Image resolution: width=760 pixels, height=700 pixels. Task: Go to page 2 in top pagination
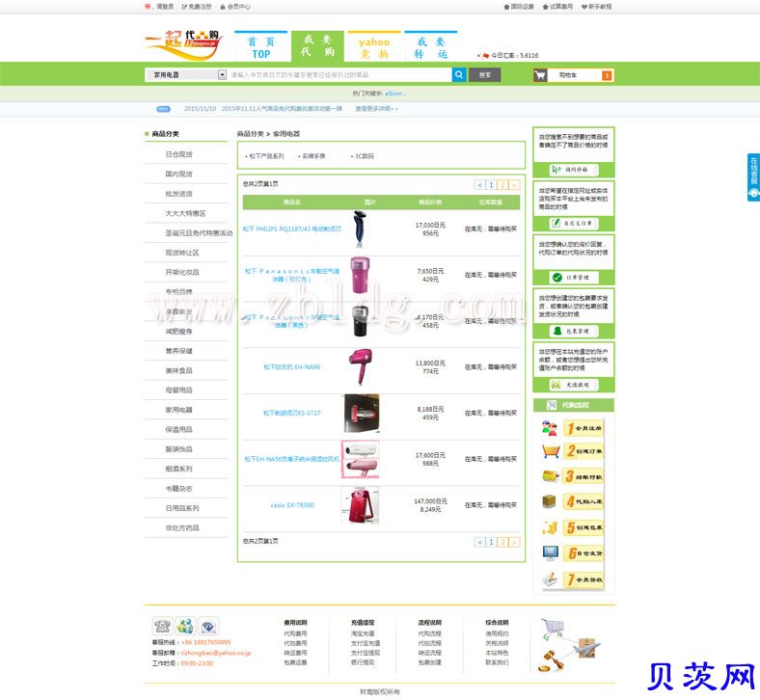[x=502, y=184]
